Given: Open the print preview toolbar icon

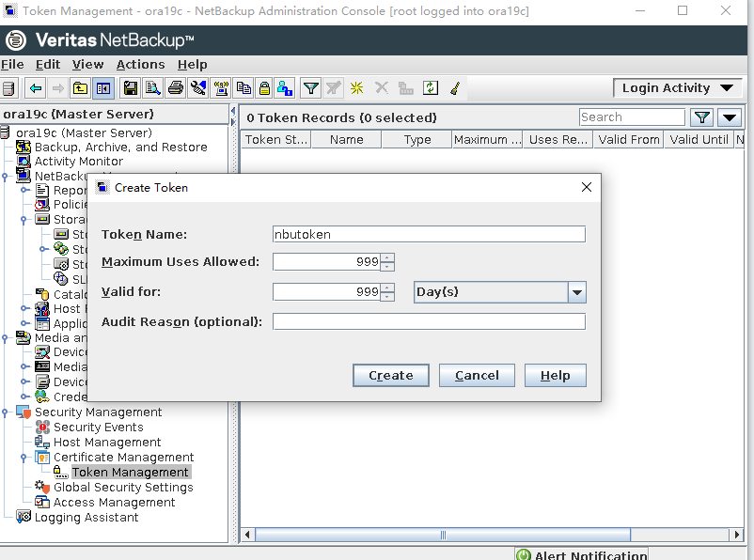Looking at the screenshot, I should [x=150, y=87].
